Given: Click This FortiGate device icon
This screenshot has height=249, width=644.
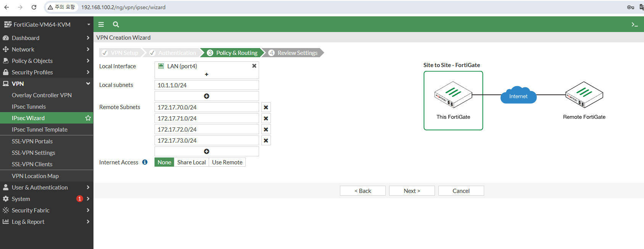Looking at the screenshot, I should 453,95.
